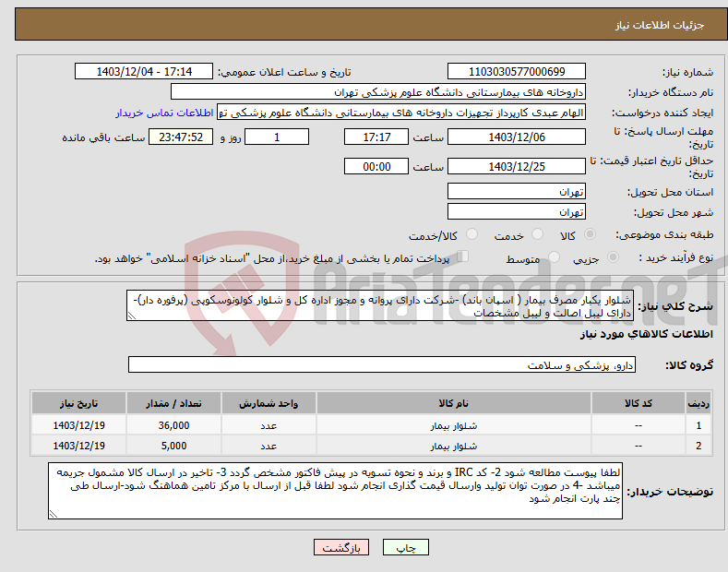Click شلوار بیمار in row 1
728x572 pixels.
454,425
